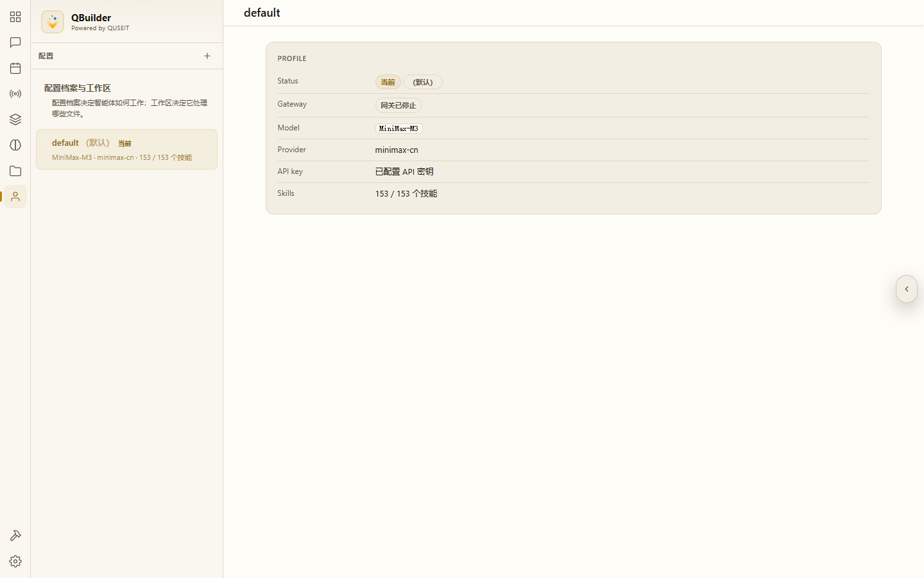Click the 网关已停止 gateway badge
This screenshot has width=924, height=578.
click(398, 105)
